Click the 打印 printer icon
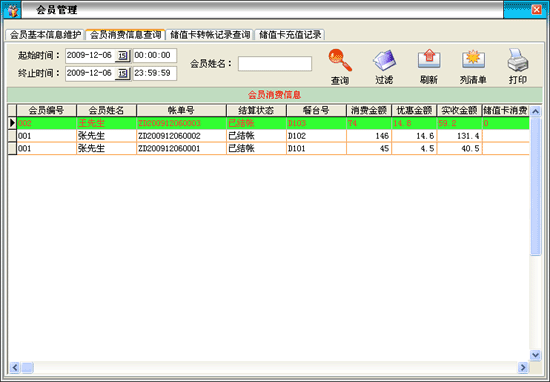 coord(518,60)
